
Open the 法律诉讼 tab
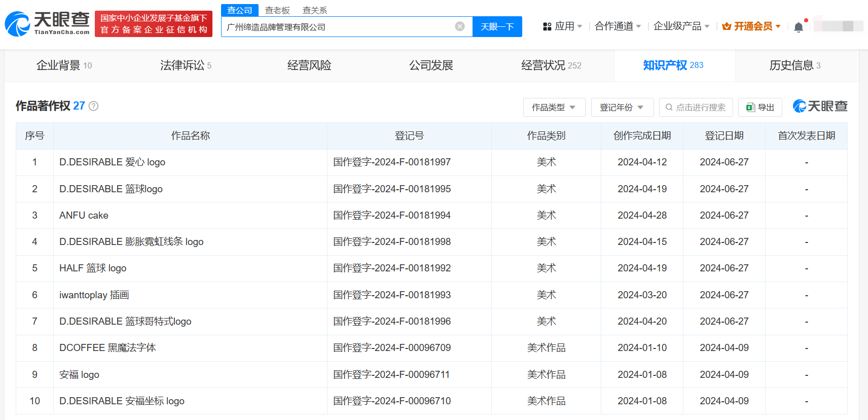tap(186, 65)
